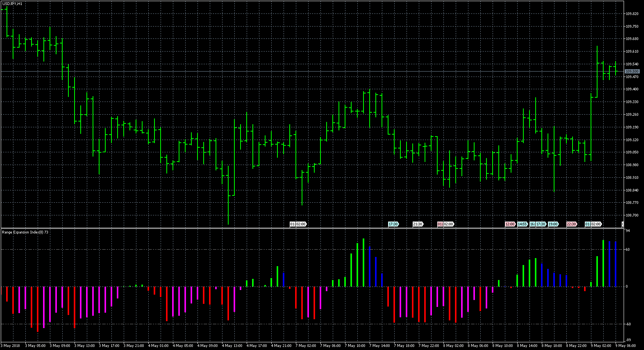Click the 108.700 price scale label
The height and width of the screenshot is (350, 644).
pos(632,215)
